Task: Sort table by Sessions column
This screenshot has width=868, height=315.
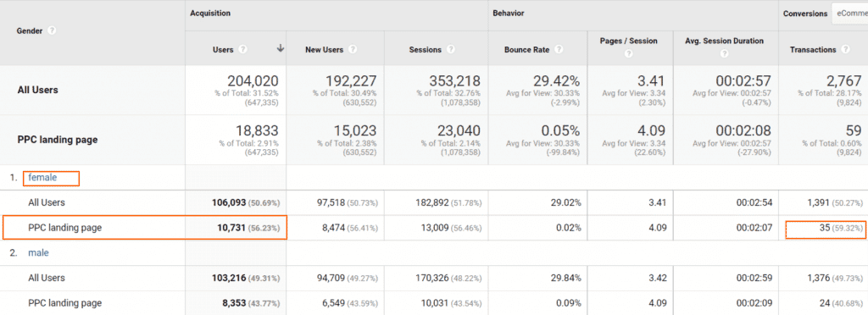Action: (426, 50)
